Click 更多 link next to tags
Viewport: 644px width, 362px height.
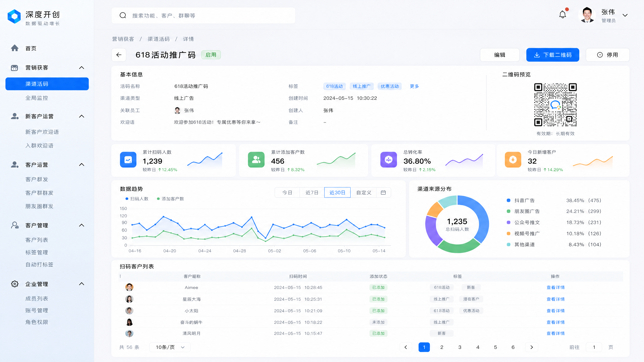pos(414,86)
